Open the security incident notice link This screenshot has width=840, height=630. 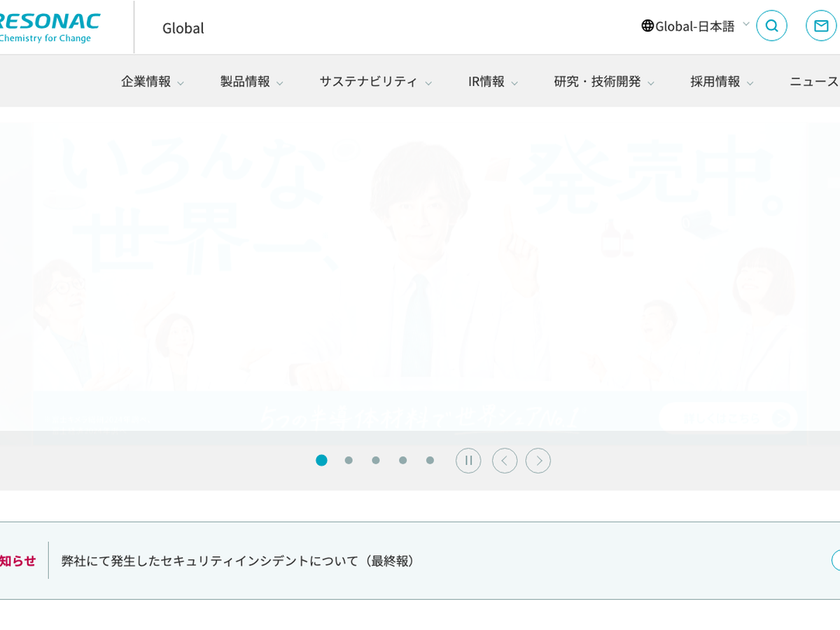(x=238, y=561)
